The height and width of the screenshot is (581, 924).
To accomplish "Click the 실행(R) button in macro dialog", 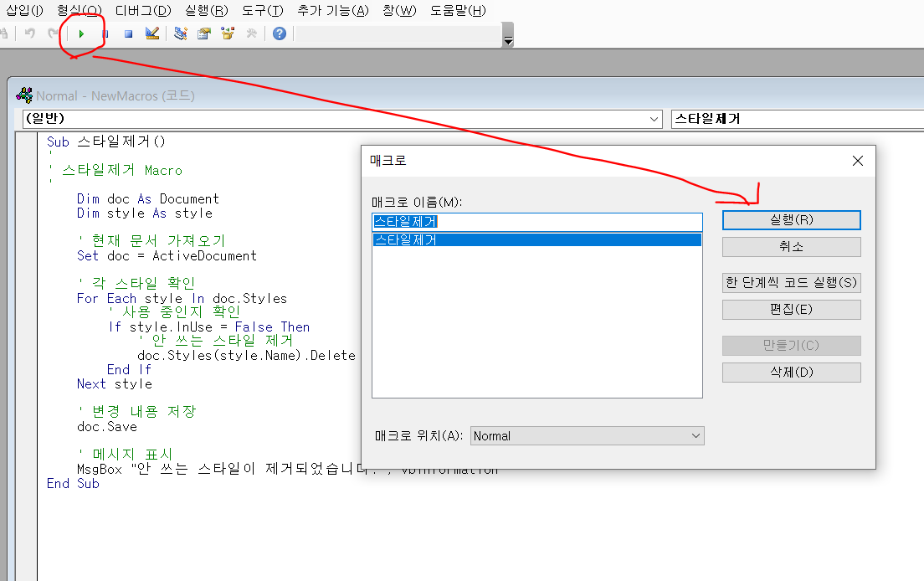I will pyautogui.click(x=792, y=220).
